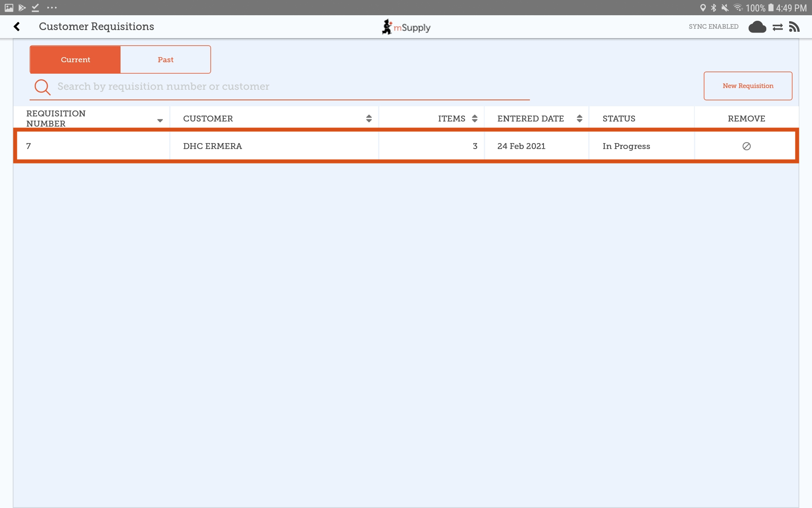Switch to the Past tab
The height and width of the screenshot is (508, 812).
tap(165, 60)
